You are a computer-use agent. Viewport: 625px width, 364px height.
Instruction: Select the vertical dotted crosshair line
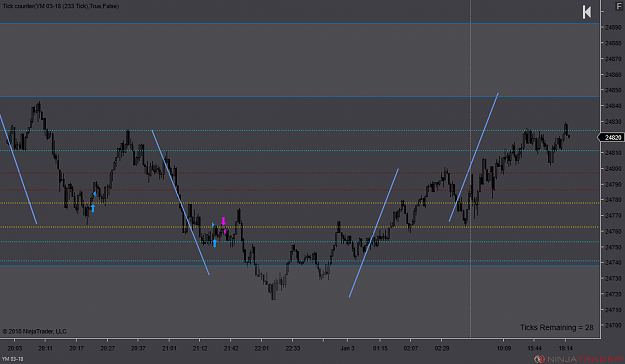tap(470, 169)
